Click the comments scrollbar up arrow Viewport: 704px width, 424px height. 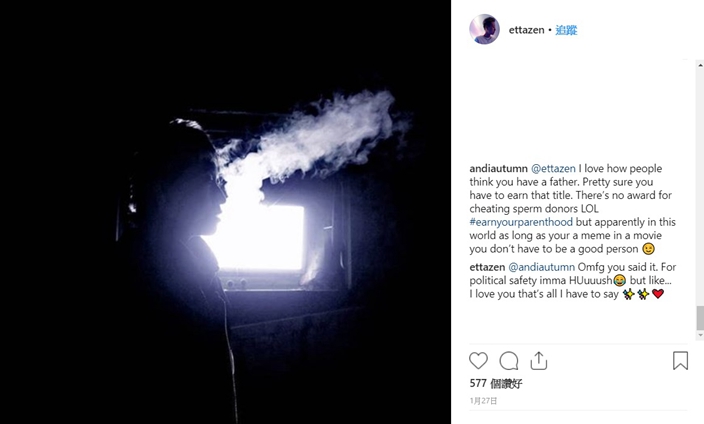[x=700, y=65]
